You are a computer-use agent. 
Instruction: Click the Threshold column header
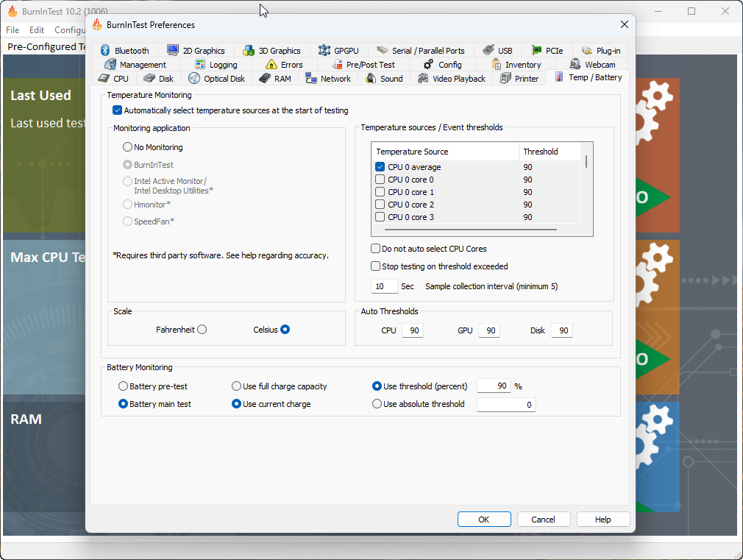click(550, 152)
